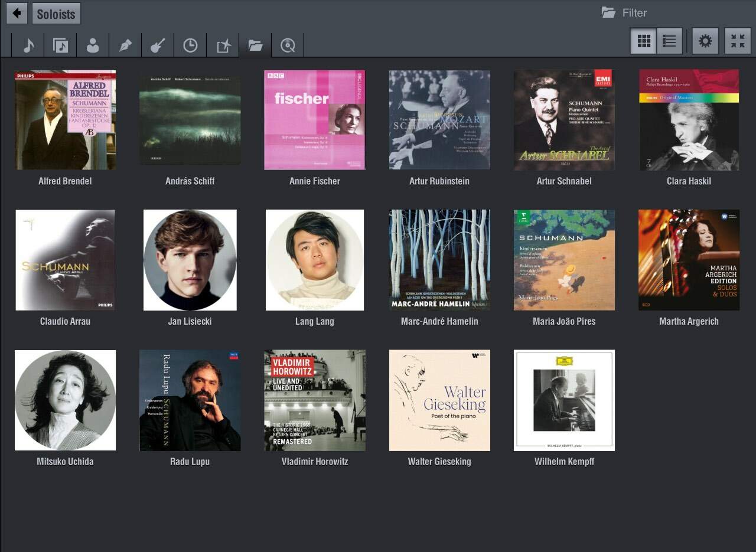Switch to grid thumbnail view
This screenshot has height=552, width=756.
(644, 41)
